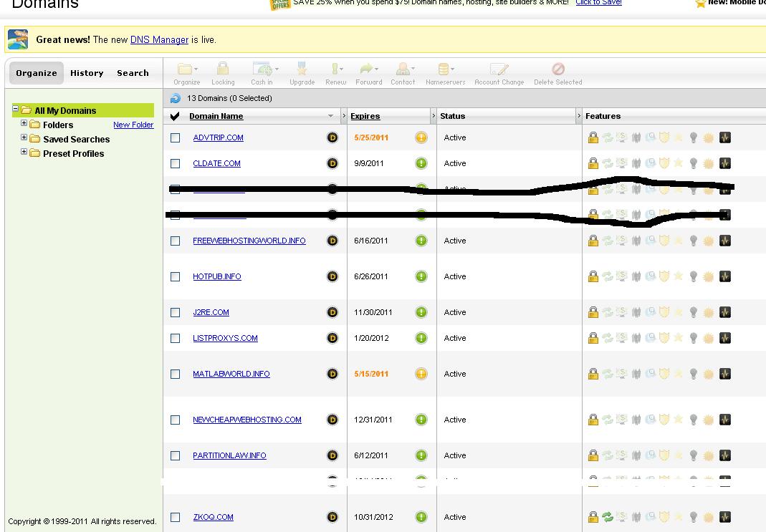Expand the Saved Searches tree node
The height and width of the screenshot is (532, 766).
pos(24,138)
